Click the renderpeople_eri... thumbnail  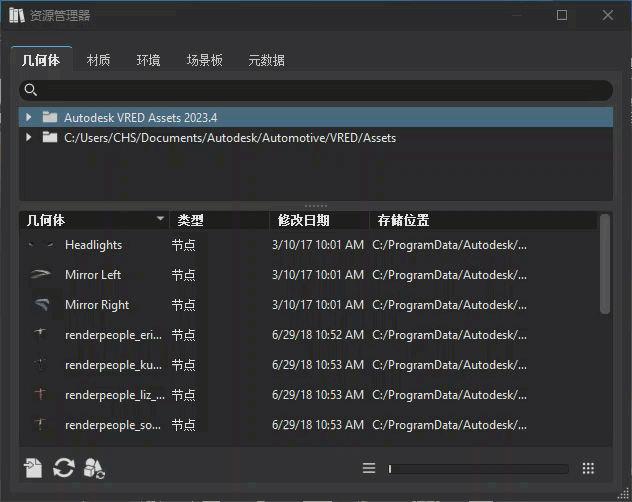(41, 335)
